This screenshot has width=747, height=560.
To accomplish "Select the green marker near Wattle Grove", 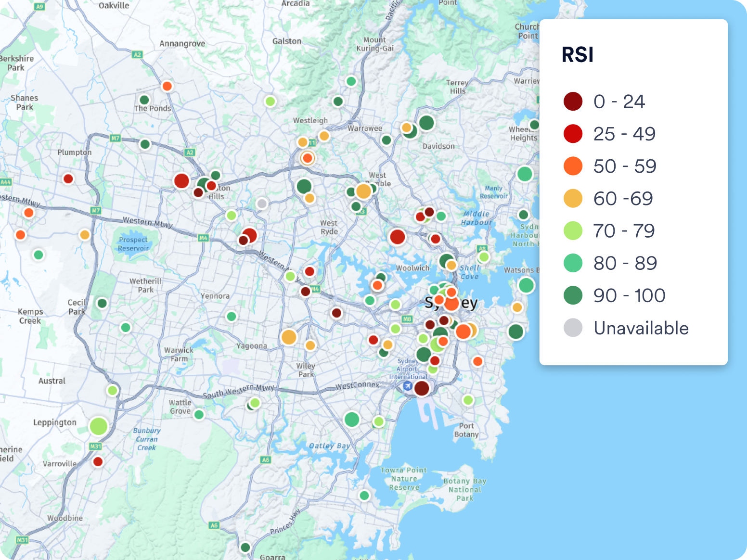I will click(x=199, y=414).
